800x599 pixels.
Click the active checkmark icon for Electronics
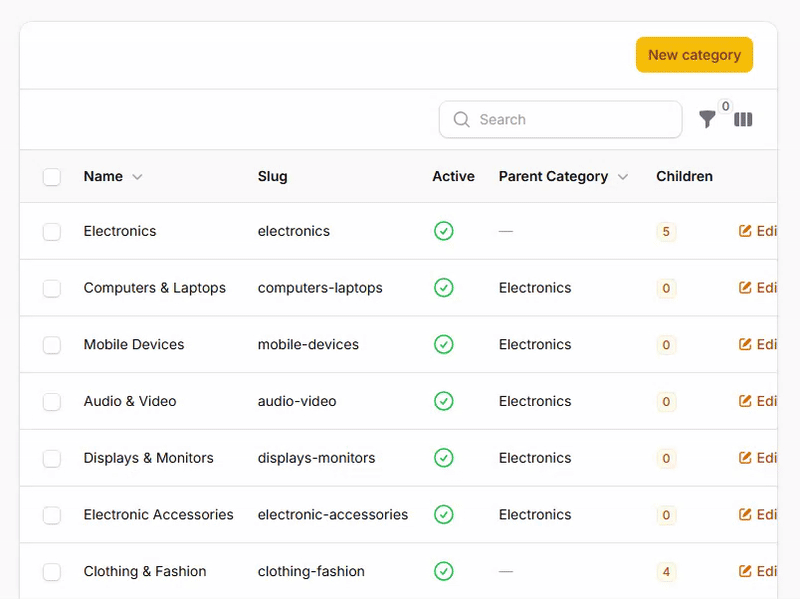coord(443,231)
